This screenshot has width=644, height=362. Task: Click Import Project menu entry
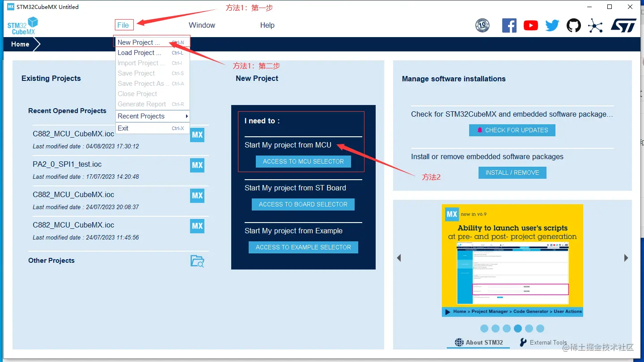click(153, 63)
